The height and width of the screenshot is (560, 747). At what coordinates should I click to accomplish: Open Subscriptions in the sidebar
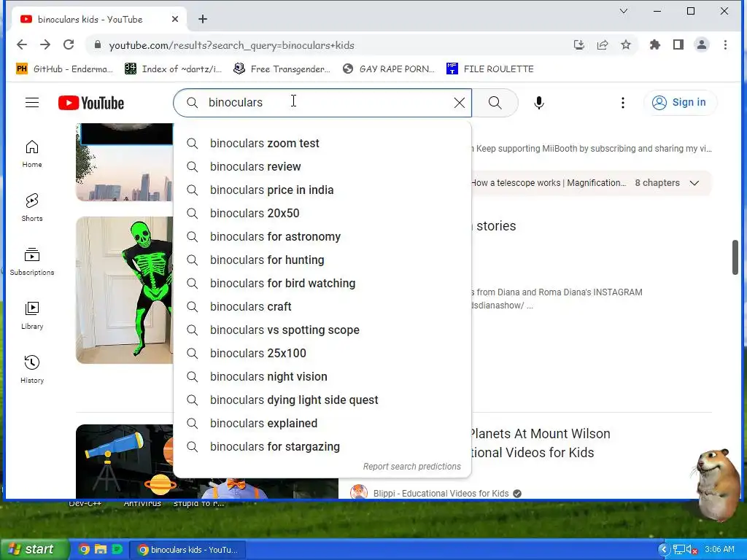(32, 262)
